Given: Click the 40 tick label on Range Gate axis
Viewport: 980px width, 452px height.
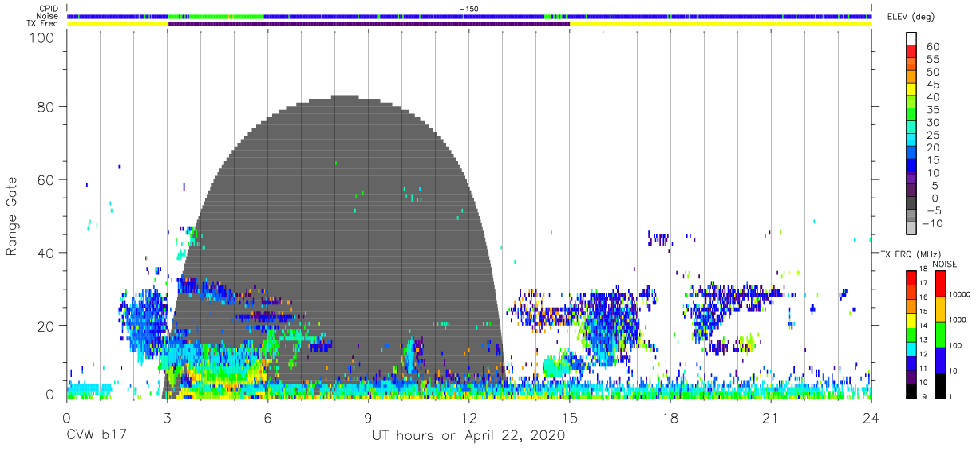Looking at the screenshot, I should click(x=45, y=253).
